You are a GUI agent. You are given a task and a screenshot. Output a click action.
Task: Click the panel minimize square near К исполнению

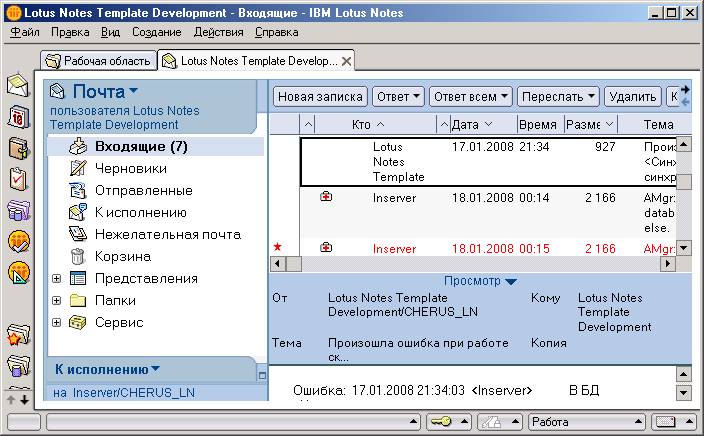262,375
